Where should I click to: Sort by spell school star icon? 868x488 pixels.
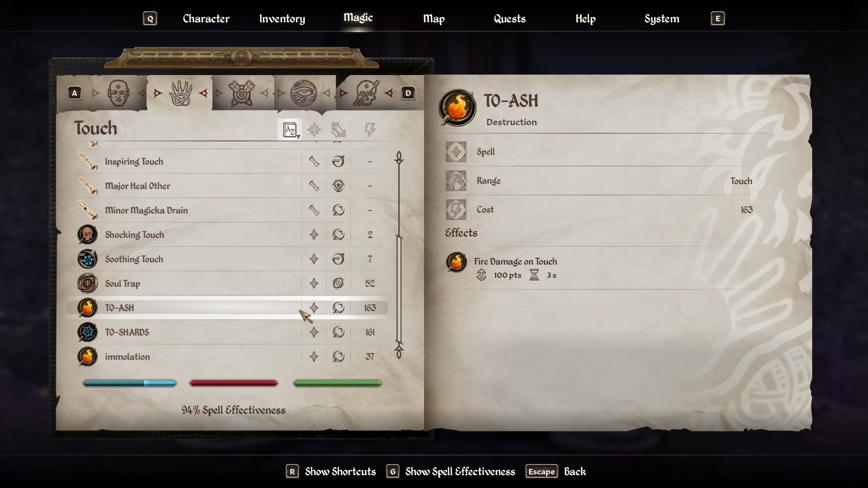pyautogui.click(x=314, y=130)
